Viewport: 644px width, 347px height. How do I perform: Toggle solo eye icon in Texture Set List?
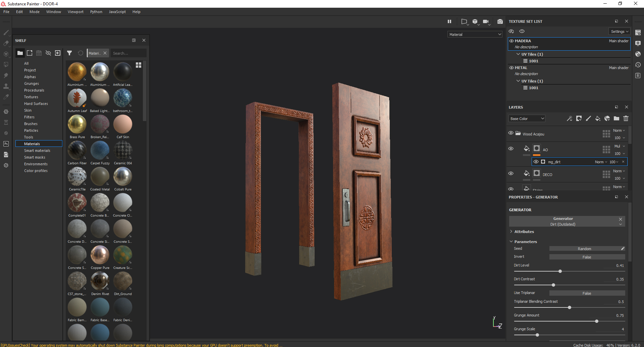coord(522,31)
